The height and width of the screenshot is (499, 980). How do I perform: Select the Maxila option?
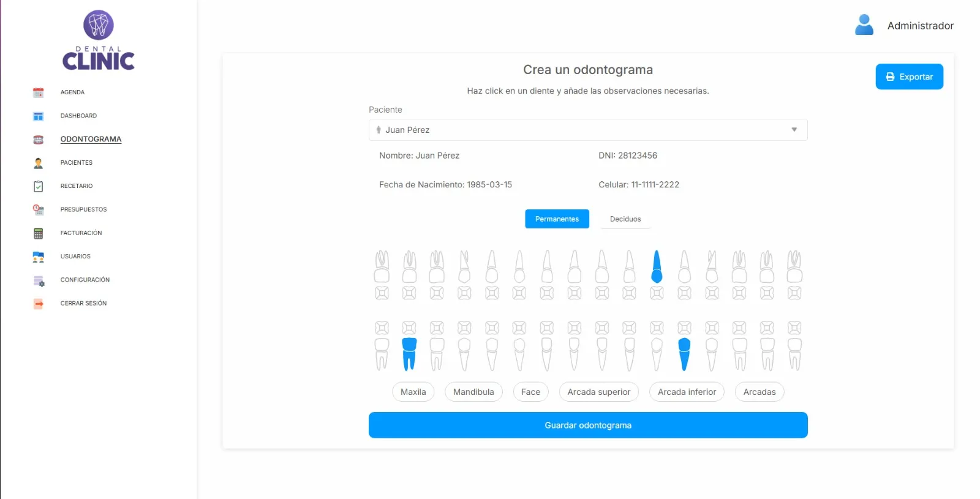click(x=413, y=392)
